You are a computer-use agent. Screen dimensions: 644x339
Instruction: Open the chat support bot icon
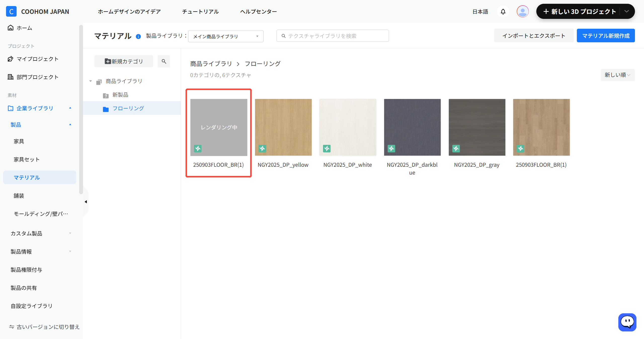(x=627, y=322)
